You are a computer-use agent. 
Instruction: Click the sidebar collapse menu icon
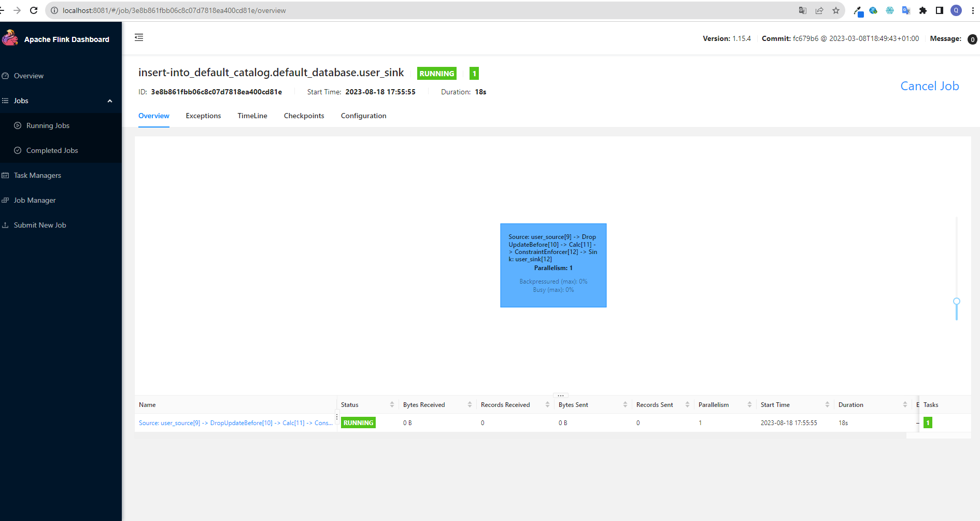[139, 37]
